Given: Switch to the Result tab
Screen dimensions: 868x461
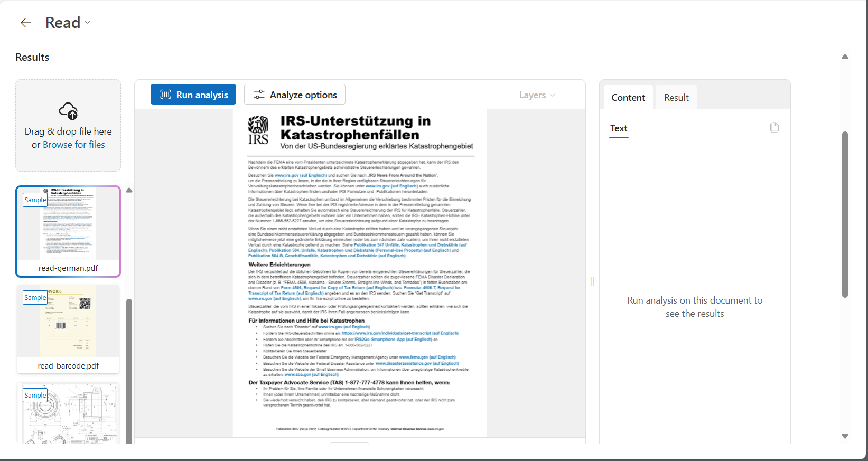Looking at the screenshot, I should 676,98.
